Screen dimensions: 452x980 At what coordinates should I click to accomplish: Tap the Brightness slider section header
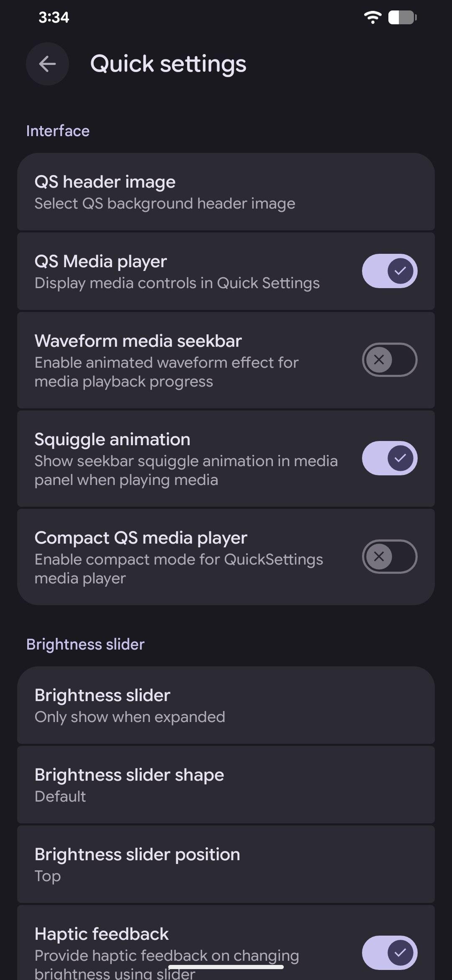[85, 645]
